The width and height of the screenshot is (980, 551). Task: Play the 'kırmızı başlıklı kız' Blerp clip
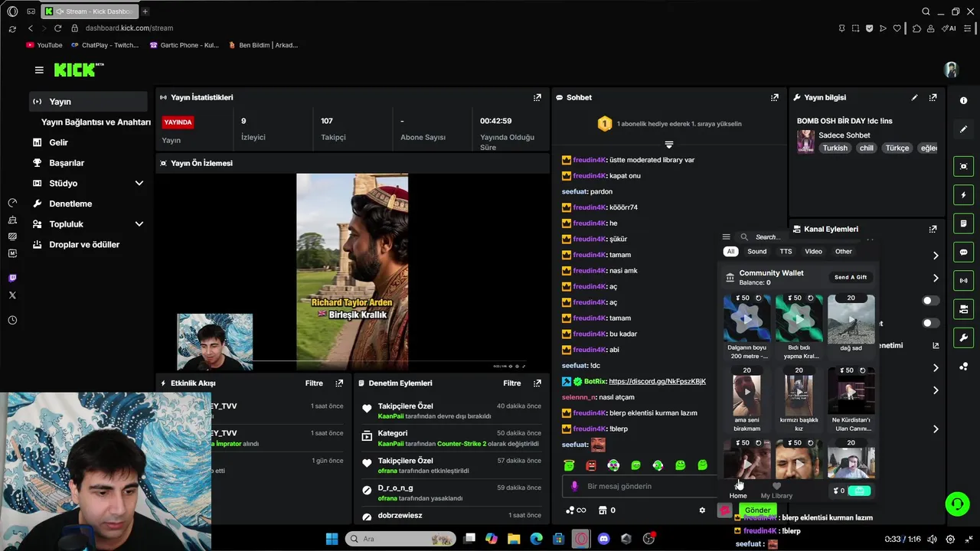click(x=799, y=392)
